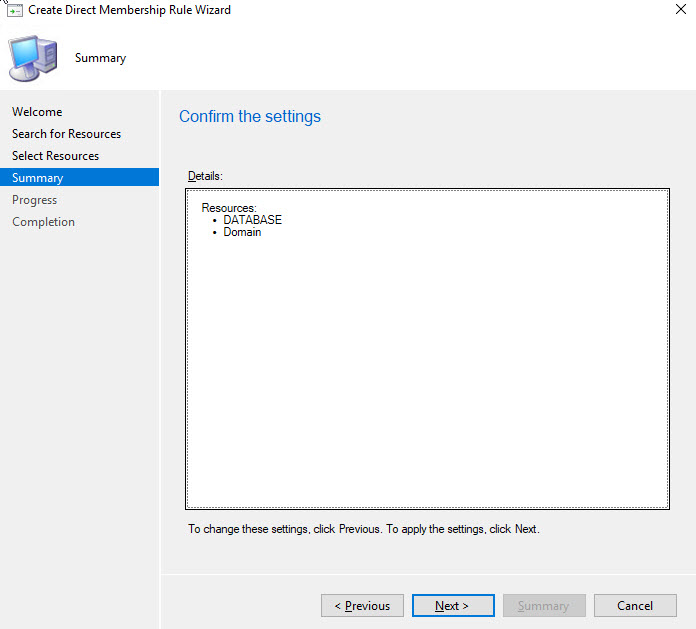The image size is (696, 629).
Task: Open the Select Resources step
Action: click(x=55, y=156)
